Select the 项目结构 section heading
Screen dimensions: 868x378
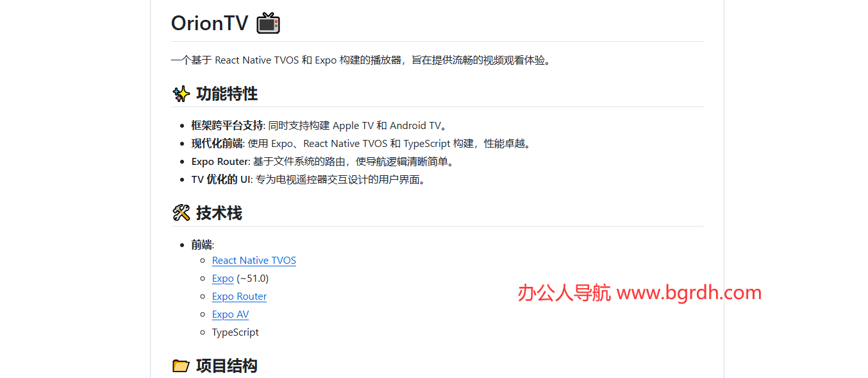click(x=228, y=365)
